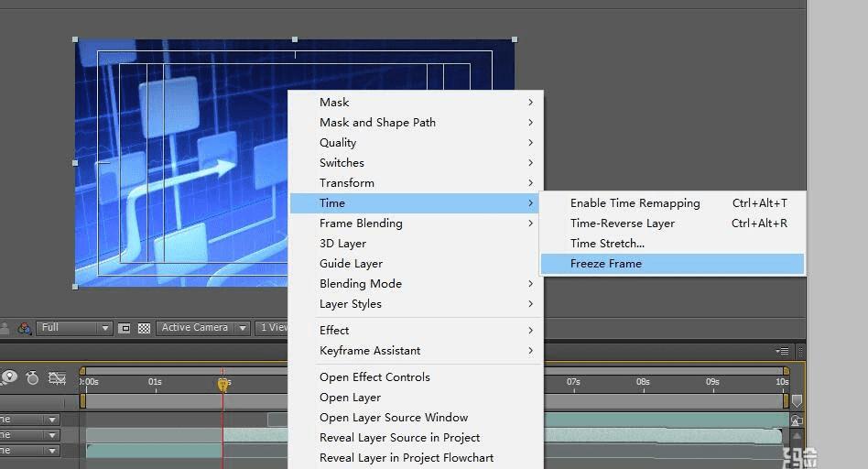Click the work area end handle

tap(786, 401)
